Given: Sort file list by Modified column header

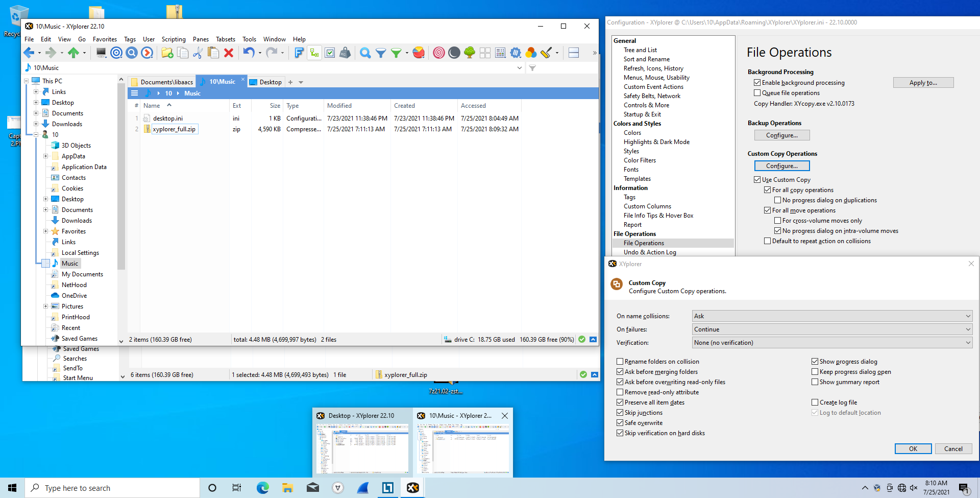Looking at the screenshot, I should (339, 106).
